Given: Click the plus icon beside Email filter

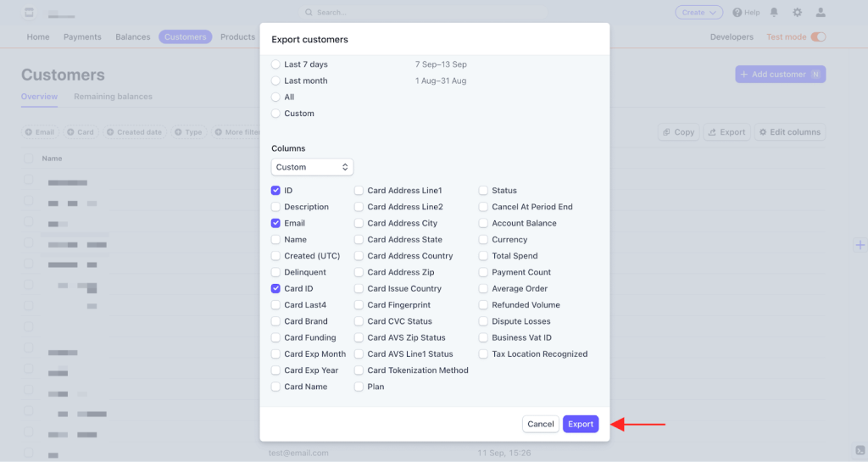Looking at the screenshot, I should (x=29, y=132).
